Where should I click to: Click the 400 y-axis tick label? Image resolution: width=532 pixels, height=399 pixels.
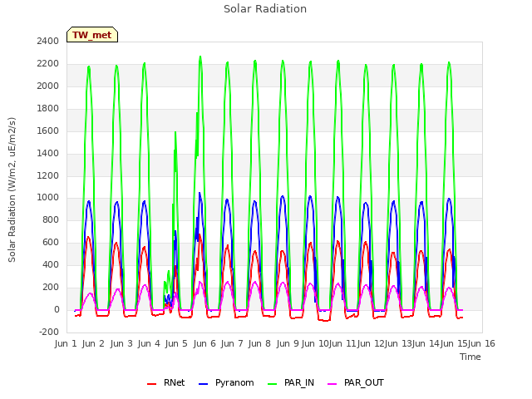point(51,264)
